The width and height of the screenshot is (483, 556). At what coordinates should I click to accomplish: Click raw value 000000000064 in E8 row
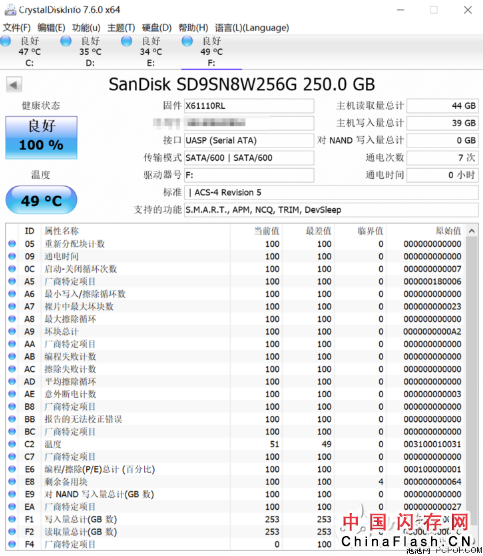pyautogui.click(x=432, y=482)
